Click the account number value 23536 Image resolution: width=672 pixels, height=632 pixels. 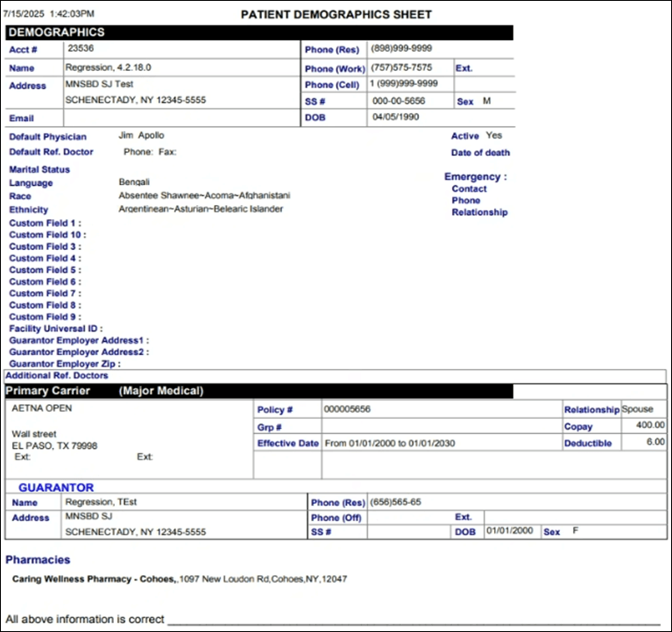pos(81,49)
